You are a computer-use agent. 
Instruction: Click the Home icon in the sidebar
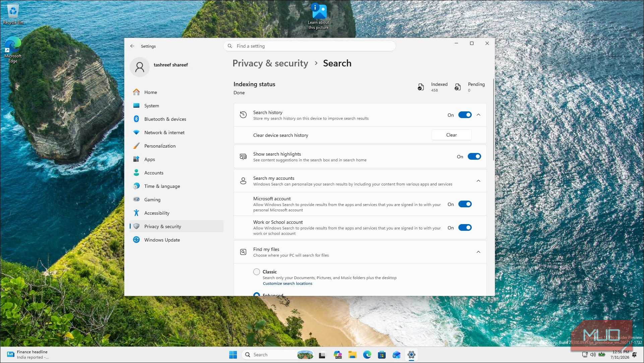coord(136,92)
